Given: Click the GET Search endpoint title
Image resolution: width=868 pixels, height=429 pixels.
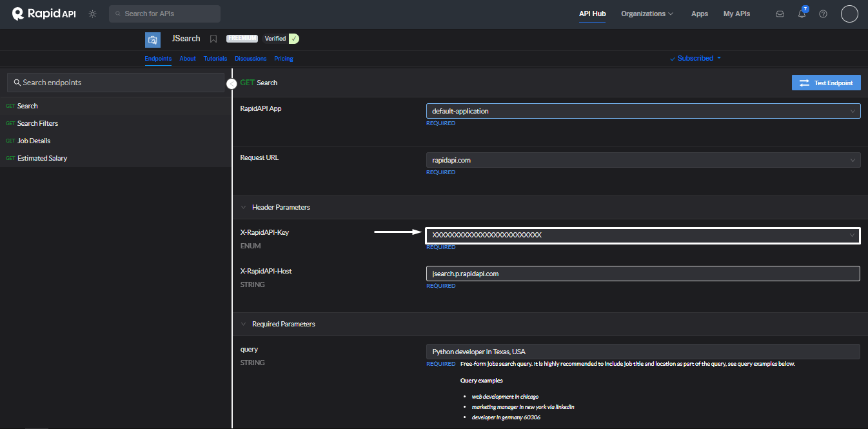Looking at the screenshot, I should 259,83.
